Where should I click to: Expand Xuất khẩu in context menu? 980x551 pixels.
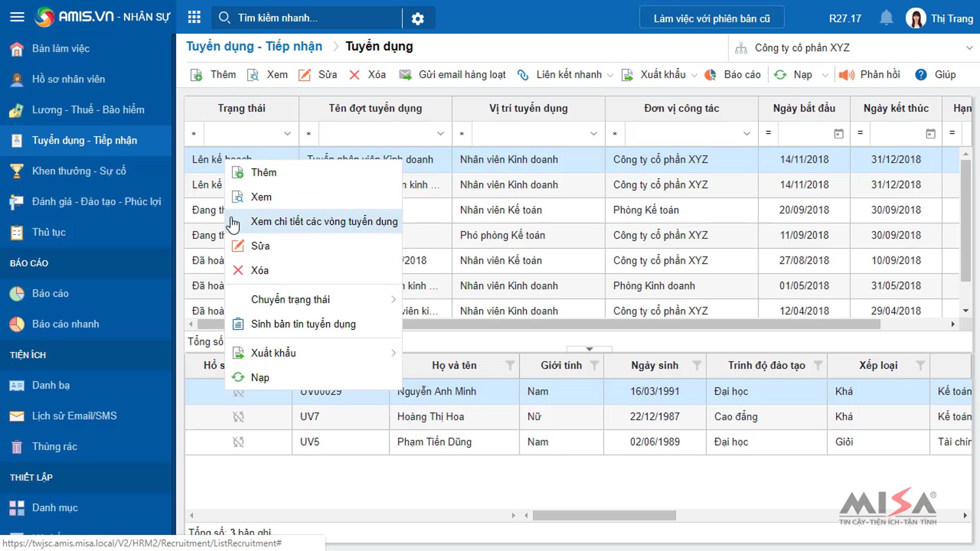tap(313, 353)
